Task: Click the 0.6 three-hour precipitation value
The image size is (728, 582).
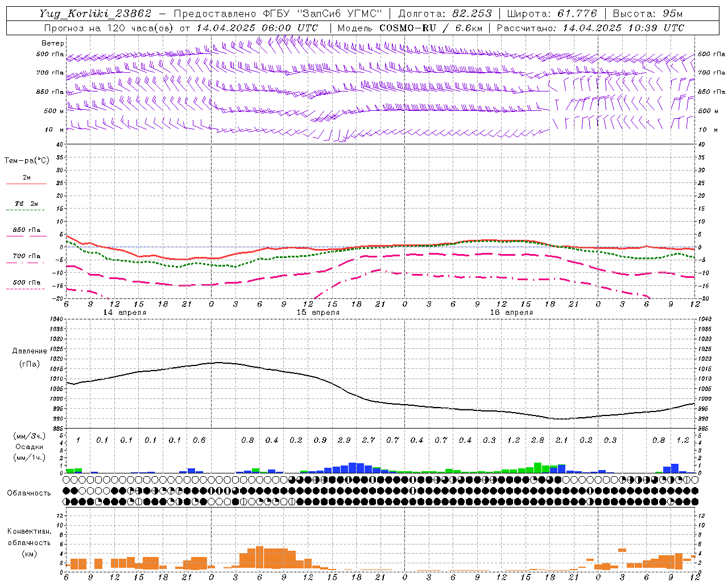Action: click(x=199, y=440)
